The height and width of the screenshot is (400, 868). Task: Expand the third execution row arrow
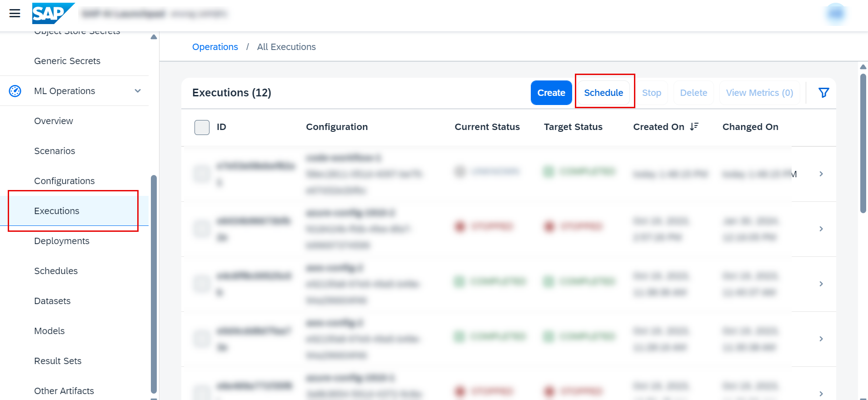pos(821,284)
